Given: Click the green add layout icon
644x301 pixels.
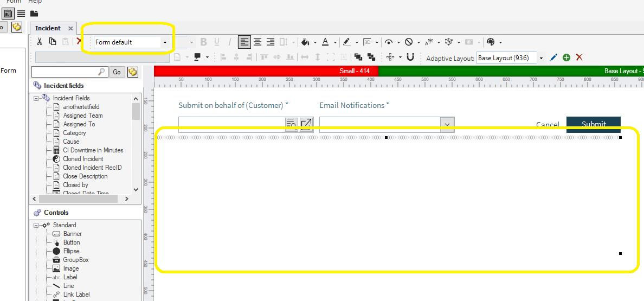Looking at the screenshot, I should click(566, 57).
